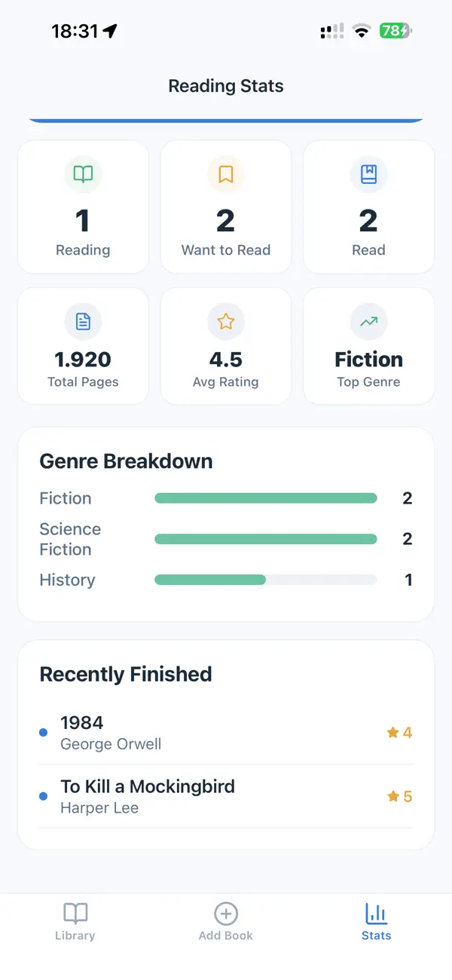Click the Genre Breakdown heading

pos(125,461)
